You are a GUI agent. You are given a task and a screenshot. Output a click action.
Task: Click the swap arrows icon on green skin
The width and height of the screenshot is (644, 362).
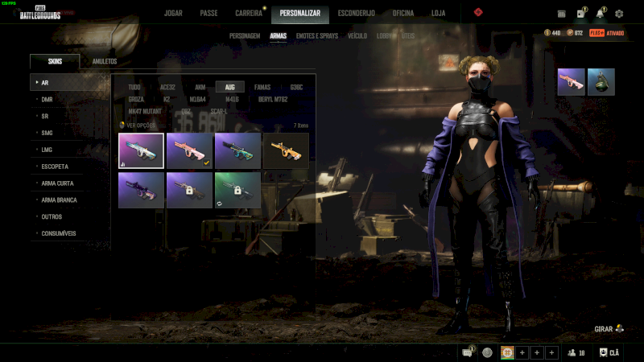click(x=219, y=204)
